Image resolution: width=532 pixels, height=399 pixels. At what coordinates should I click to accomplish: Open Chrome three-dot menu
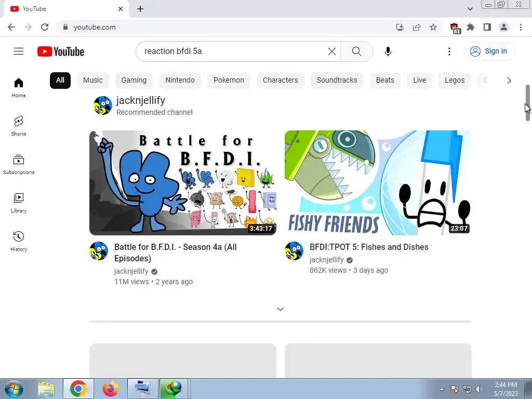pos(521,27)
